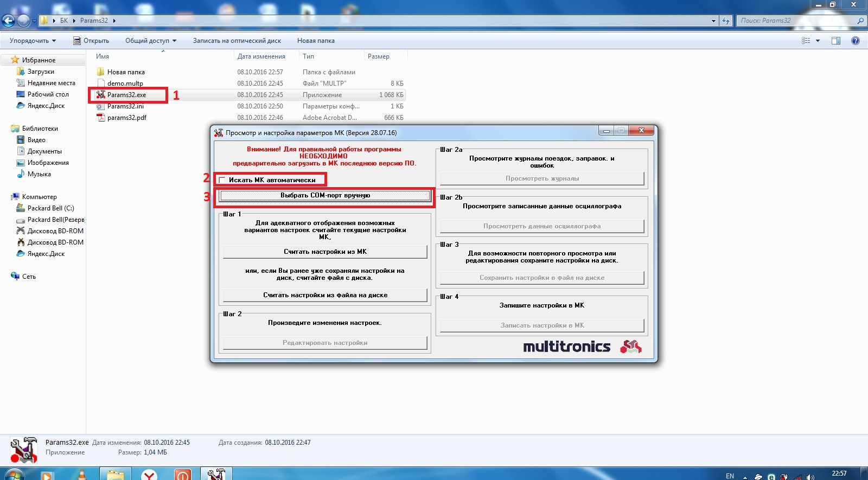Click the 22:57 taskbar clock
Screen dimensions: 868x480
coord(839,473)
